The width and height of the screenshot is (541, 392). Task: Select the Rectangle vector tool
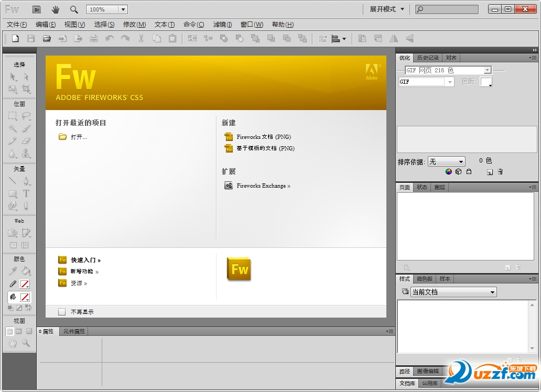coord(13,193)
